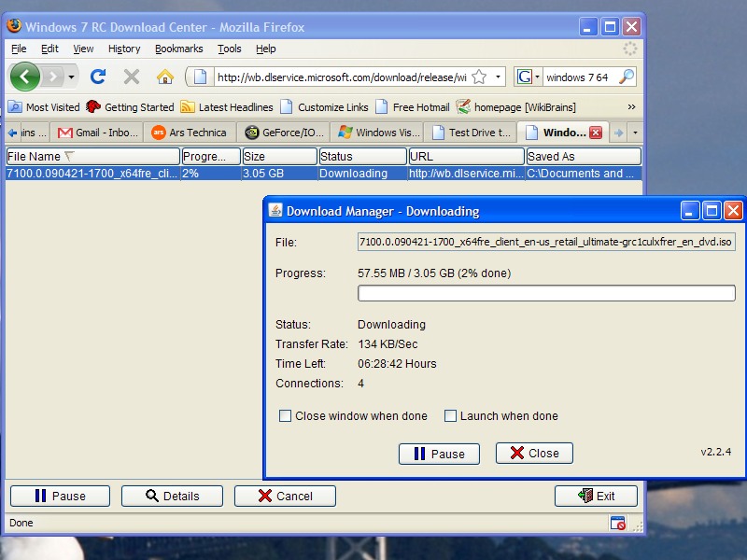Click the search box with 'windows 7 64'

click(580, 77)
